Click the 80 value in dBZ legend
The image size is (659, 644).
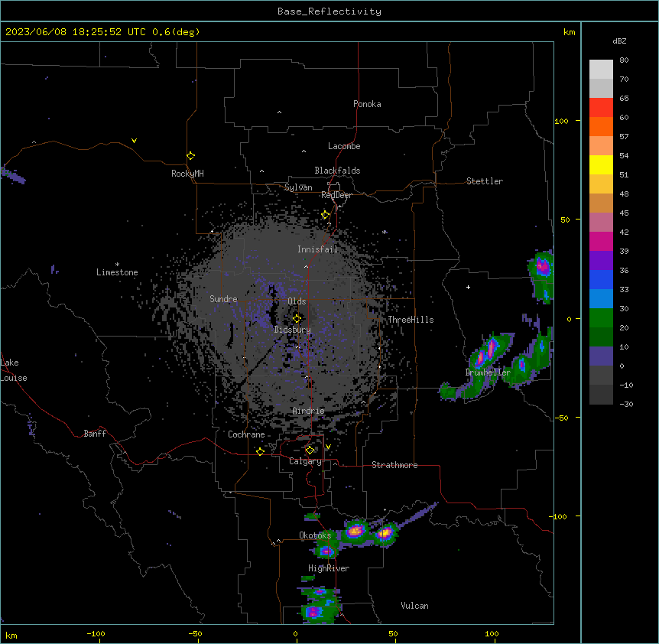[624, 60]
